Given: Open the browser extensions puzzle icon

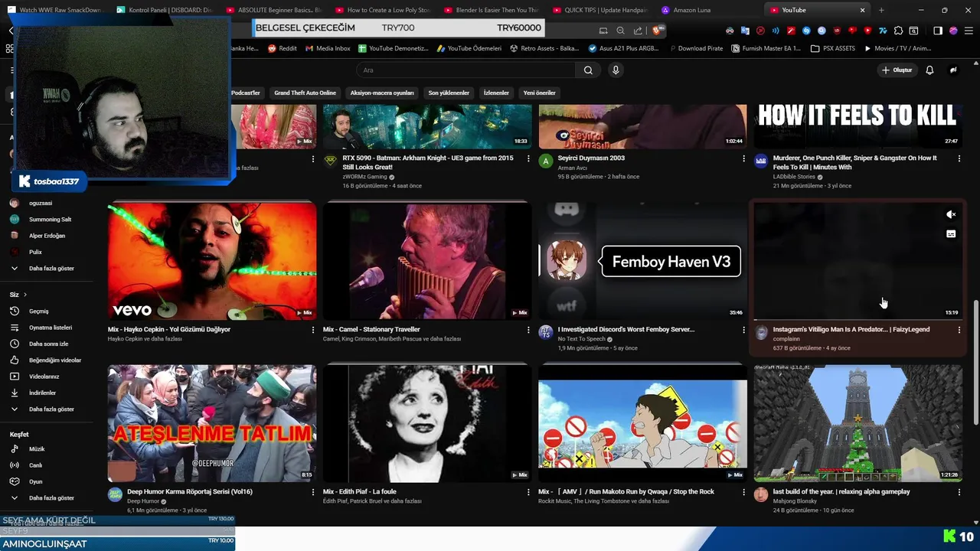Looking at the screenshot, I should coord(899,31).
